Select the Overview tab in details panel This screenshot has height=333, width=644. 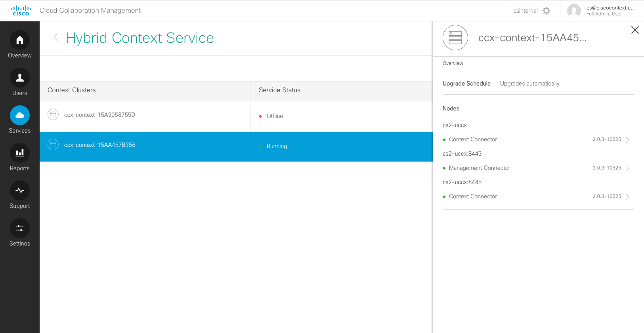pyautogui.click(x=453, y=63)
